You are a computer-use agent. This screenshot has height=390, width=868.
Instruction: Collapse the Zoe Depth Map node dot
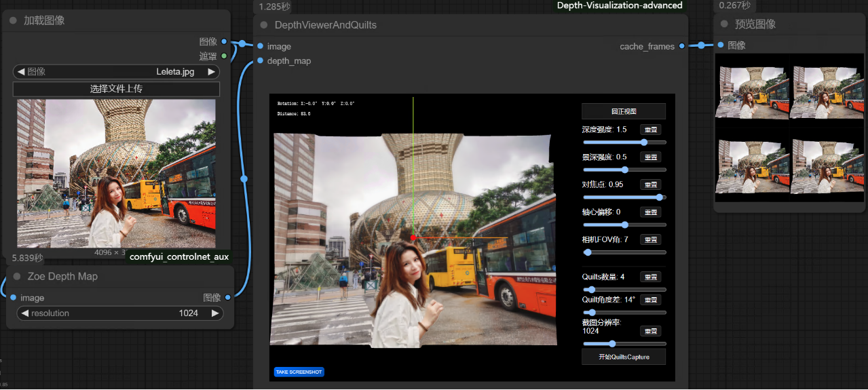coord(17,277)
